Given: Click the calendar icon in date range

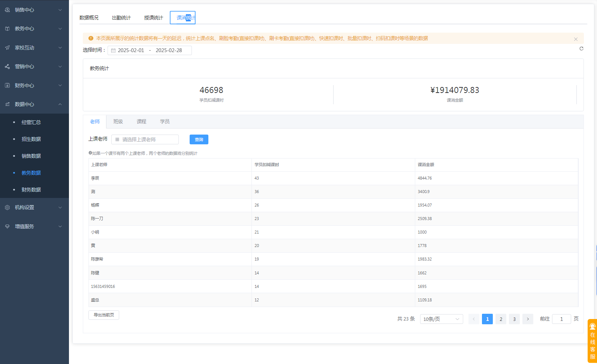Looking at the screenshot, I should click(x=113, y=51).
